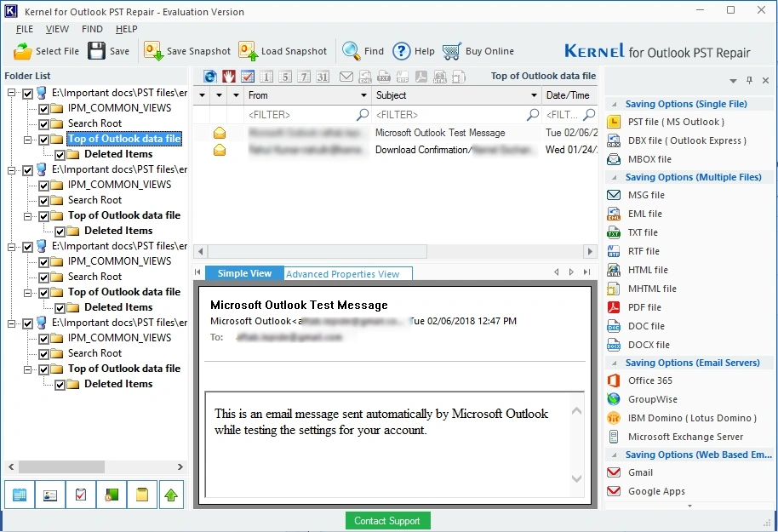Open the FILE menu
This screenshot has width=778, height=532.
tap(25, 29)
